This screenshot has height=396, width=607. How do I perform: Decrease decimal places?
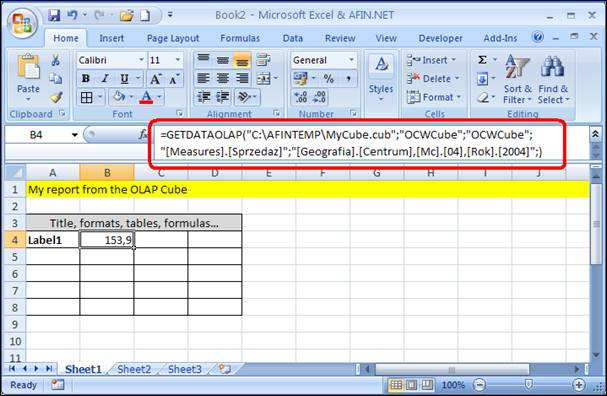319,97
